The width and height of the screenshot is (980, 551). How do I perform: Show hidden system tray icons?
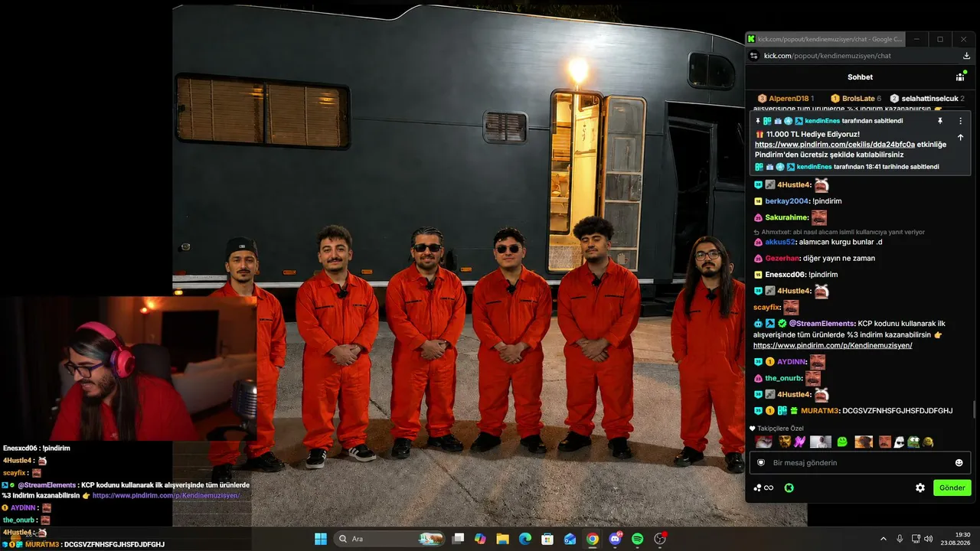click(x=883, y=539)
